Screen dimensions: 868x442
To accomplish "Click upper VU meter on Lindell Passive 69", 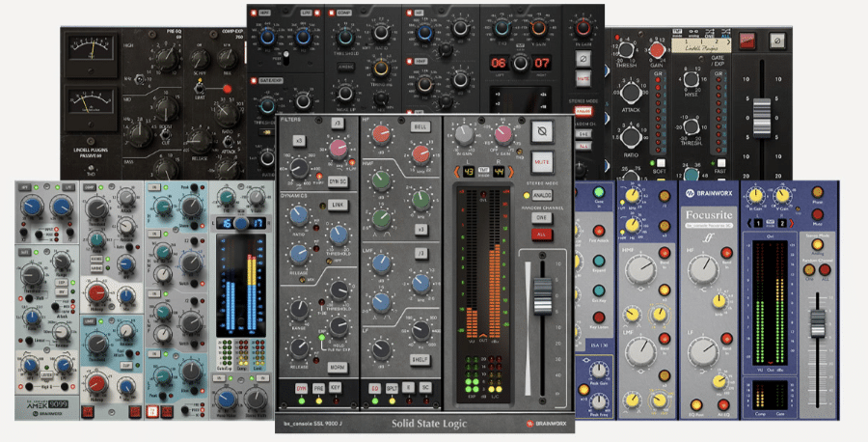I will tap(91, 51).
